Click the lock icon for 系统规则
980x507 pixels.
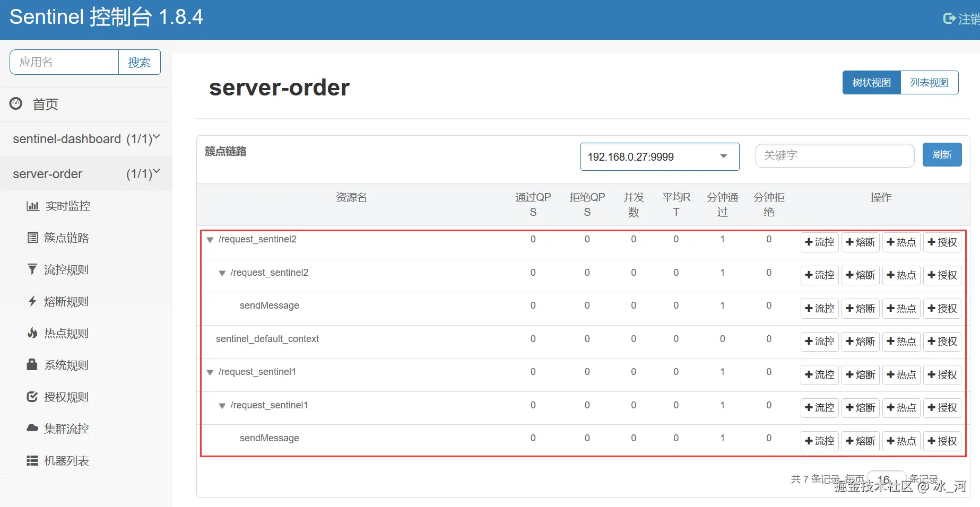(32, 364)
